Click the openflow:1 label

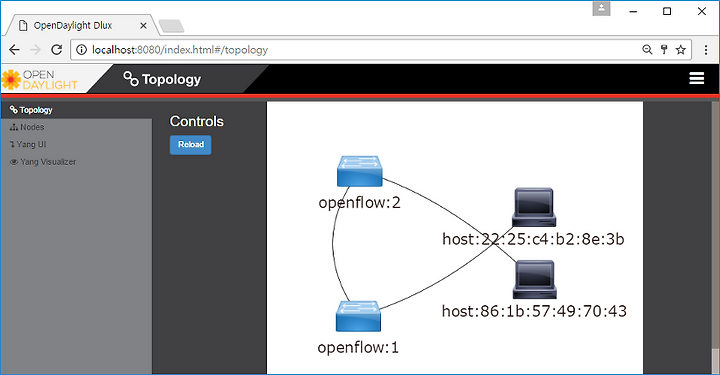coord(358,347)
